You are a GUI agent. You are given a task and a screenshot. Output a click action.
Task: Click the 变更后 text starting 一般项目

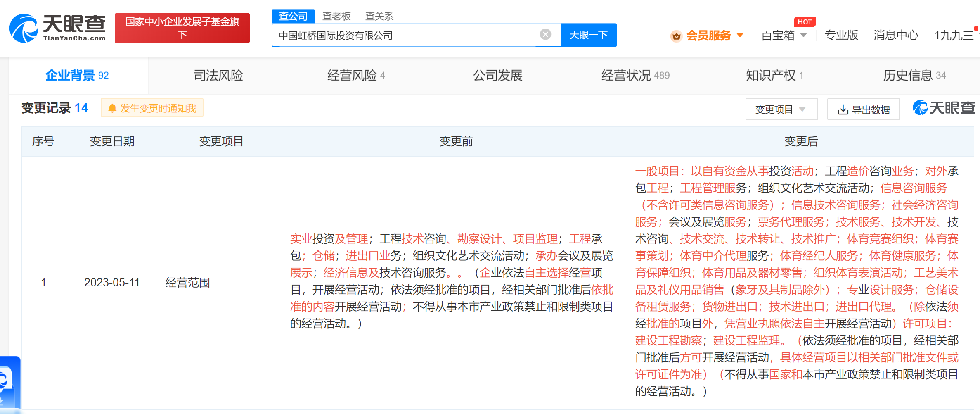tap(797, 281)
